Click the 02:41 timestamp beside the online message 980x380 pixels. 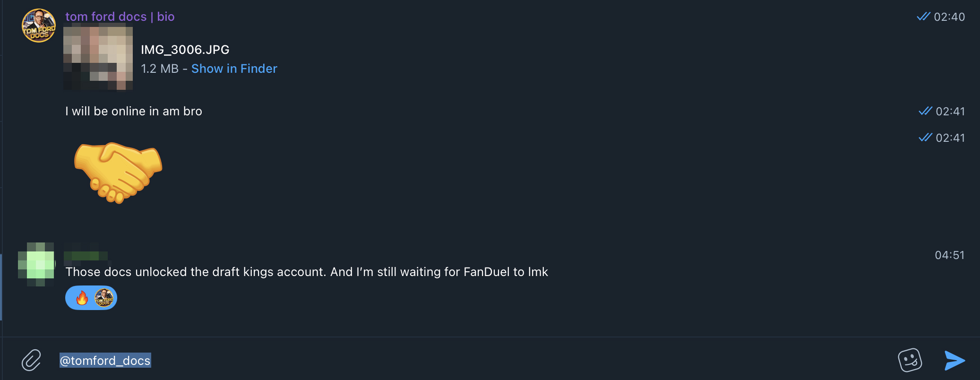[x=950, y=112]
